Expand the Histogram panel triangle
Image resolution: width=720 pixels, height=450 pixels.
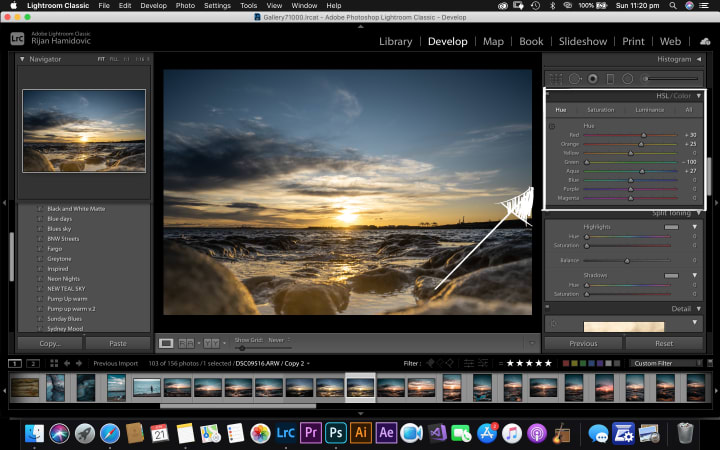click(698, 59)
